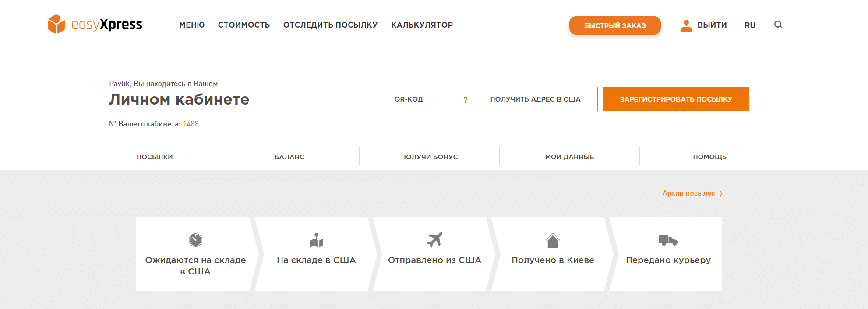Open the МОИ ДАННЫЕ tab
Viewport: 868px width, 309px height.
point(569,157)
